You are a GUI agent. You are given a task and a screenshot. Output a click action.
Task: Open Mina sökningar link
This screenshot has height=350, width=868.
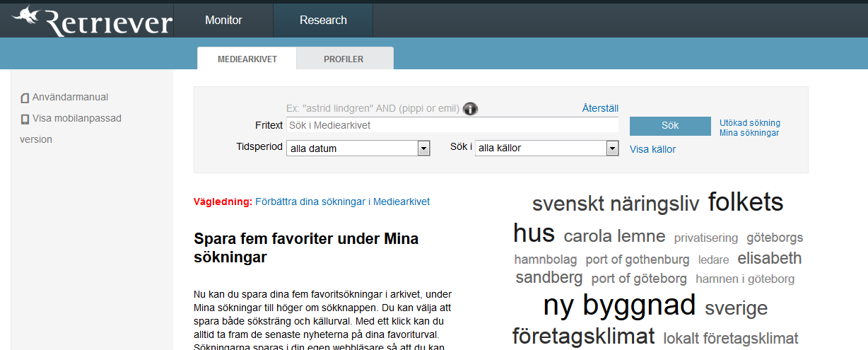point(749,133)
